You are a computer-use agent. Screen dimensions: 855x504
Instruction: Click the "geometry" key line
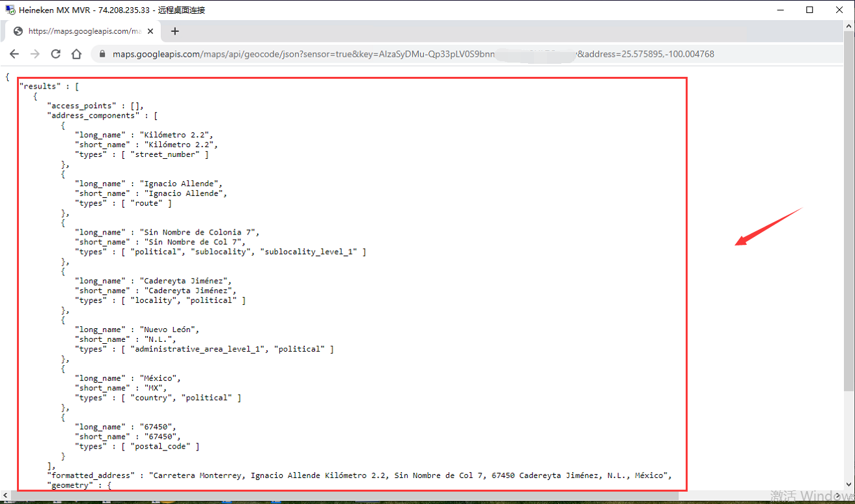[79, 485]
